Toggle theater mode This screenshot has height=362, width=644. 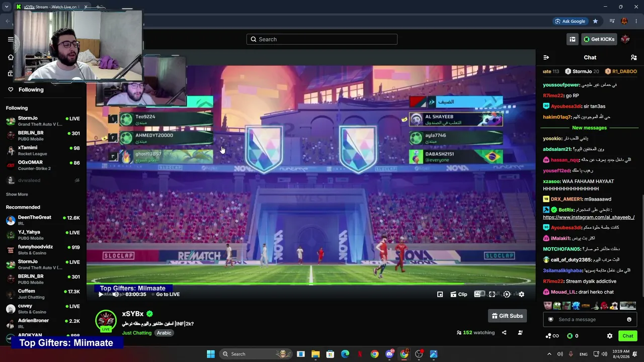click(x=477, y=295)
